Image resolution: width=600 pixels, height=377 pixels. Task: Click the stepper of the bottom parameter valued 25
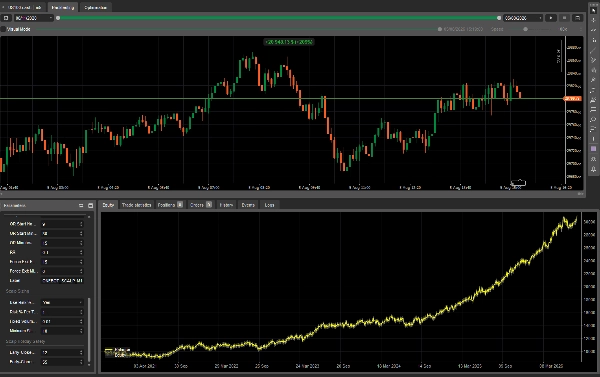(x=81, y=362)
